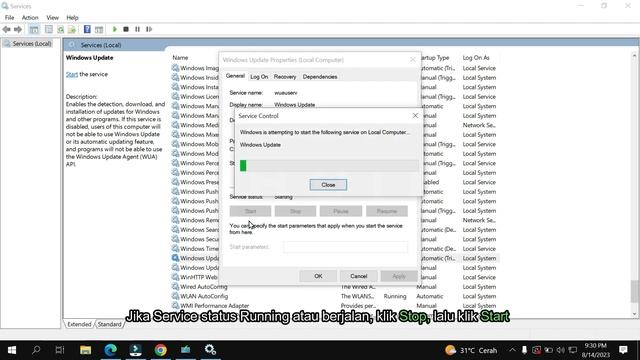Click OK in Windows Update Properties
This screenshot has height=360, width=640.
point(318,276)
